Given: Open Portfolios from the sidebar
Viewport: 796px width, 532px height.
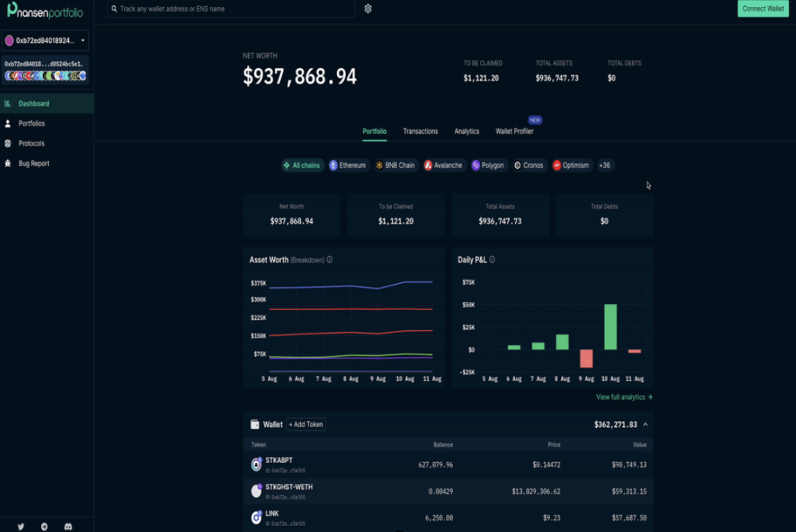Looking at the screenshot, I should pyautogui.click(x=8, y=123).
